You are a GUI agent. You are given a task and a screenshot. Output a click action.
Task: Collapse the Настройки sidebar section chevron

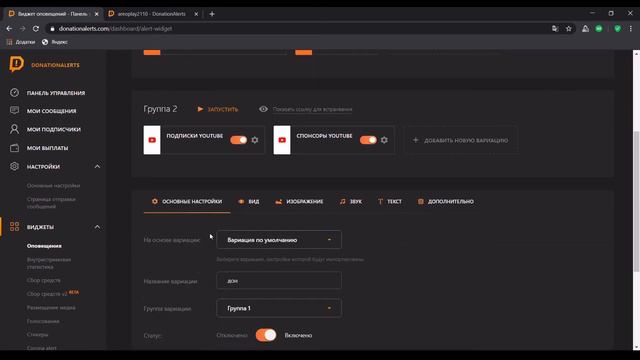97,167
